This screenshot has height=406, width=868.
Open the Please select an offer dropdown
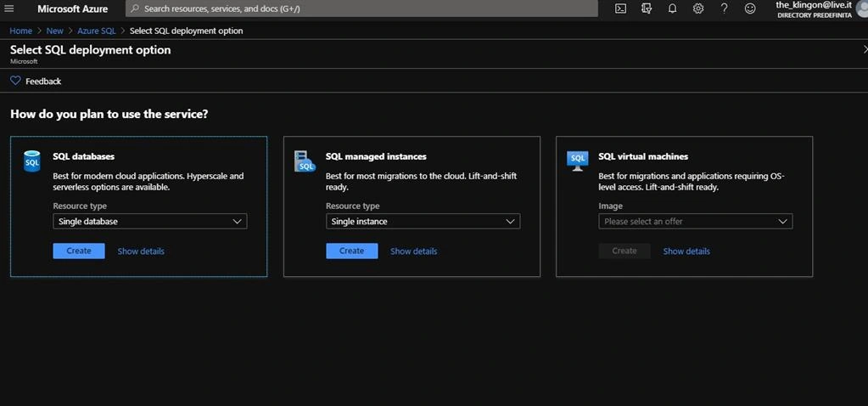pos(695,222)
